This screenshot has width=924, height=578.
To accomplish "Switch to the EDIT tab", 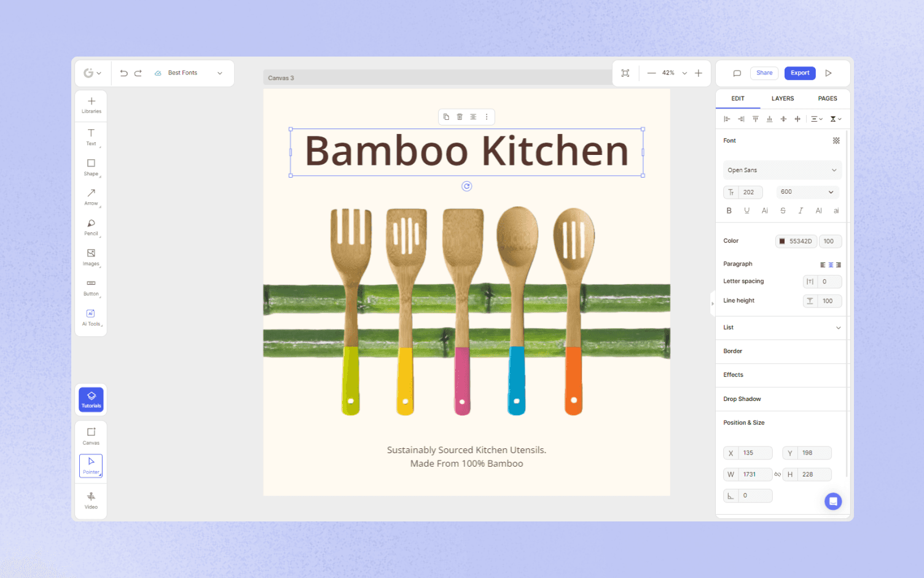I will (738, 99).
